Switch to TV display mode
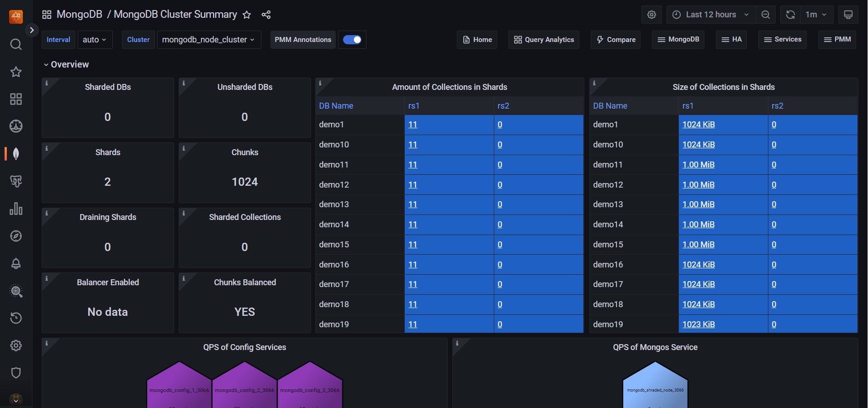Image resolution: width=868 pixels, height=408 pixels. tap(848, 15)
